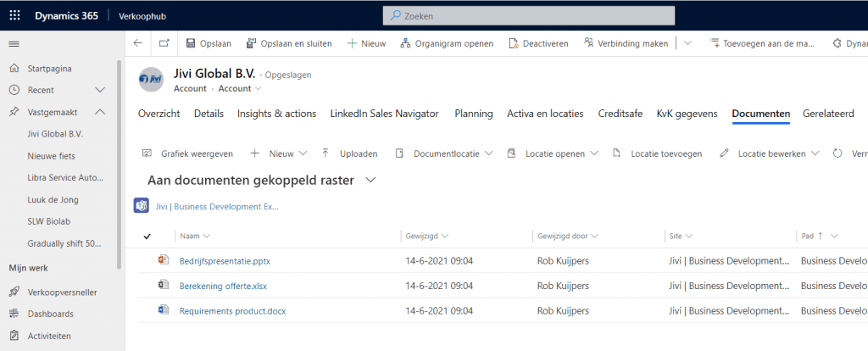Collapse the sidebar with hamburger menu icon
868x351 pixels.
(x=14, y=43)
